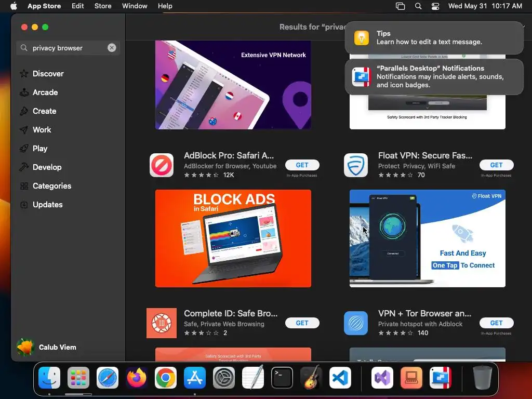Open VPN + Tor Browser title

coord(425,313)
